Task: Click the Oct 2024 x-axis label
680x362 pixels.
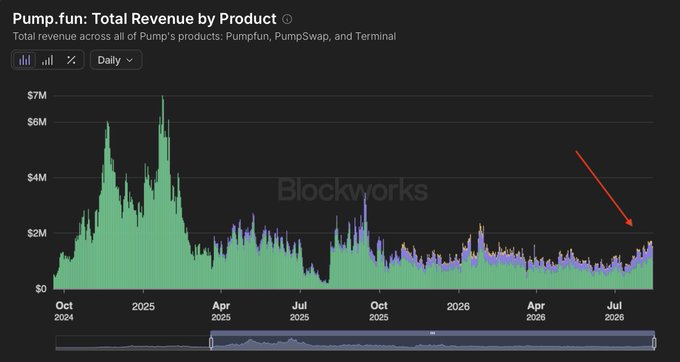Action: pos(64,311)
